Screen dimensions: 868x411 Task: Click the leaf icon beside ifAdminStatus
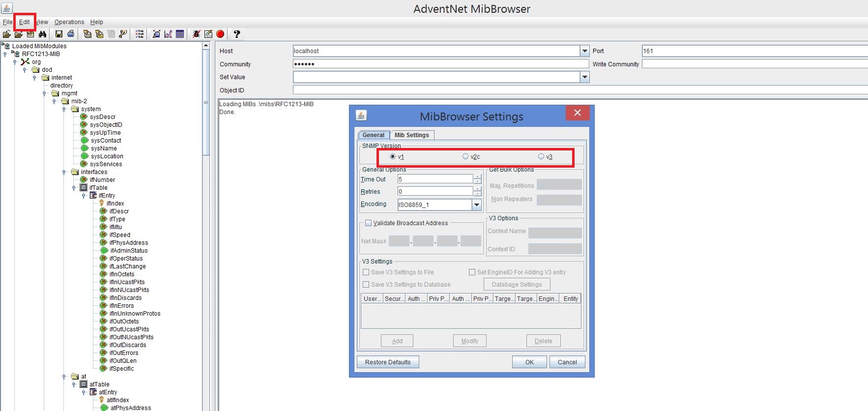(104, 251)
